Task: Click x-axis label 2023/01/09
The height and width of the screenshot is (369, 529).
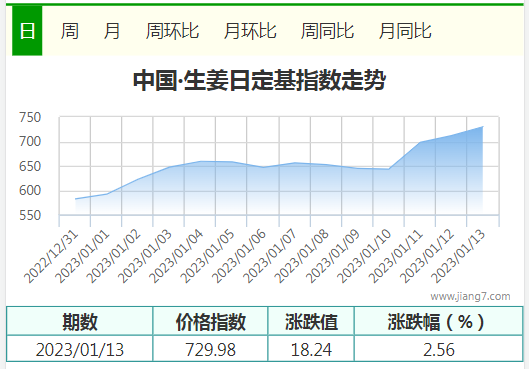Action: pyautogui.click(x=333, y=256)
